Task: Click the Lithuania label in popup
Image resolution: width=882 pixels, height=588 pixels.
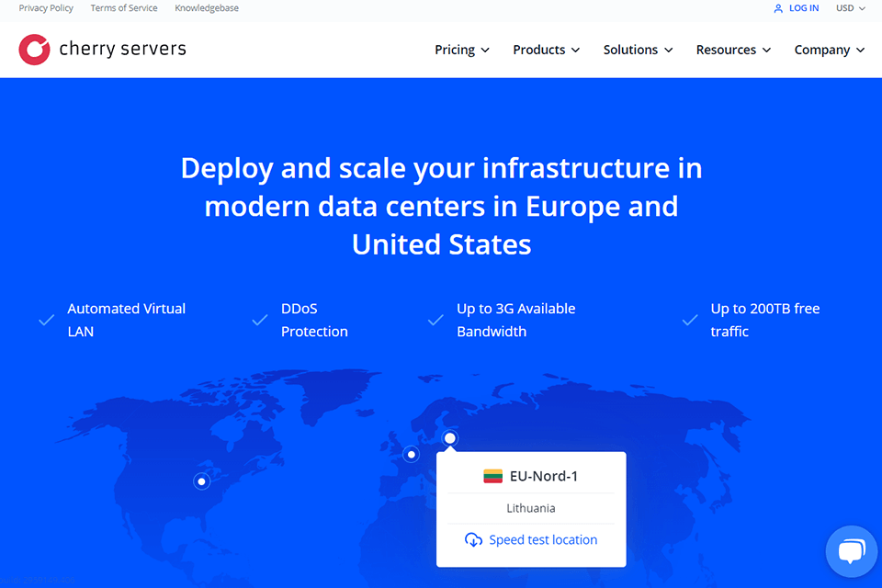Action: [531, 508]
